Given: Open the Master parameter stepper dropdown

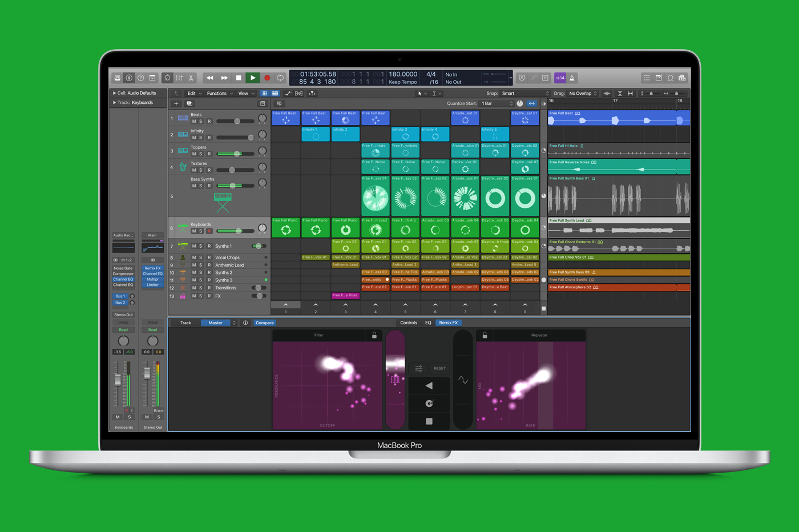Looking at the screenshot, I should click(234, 323).
